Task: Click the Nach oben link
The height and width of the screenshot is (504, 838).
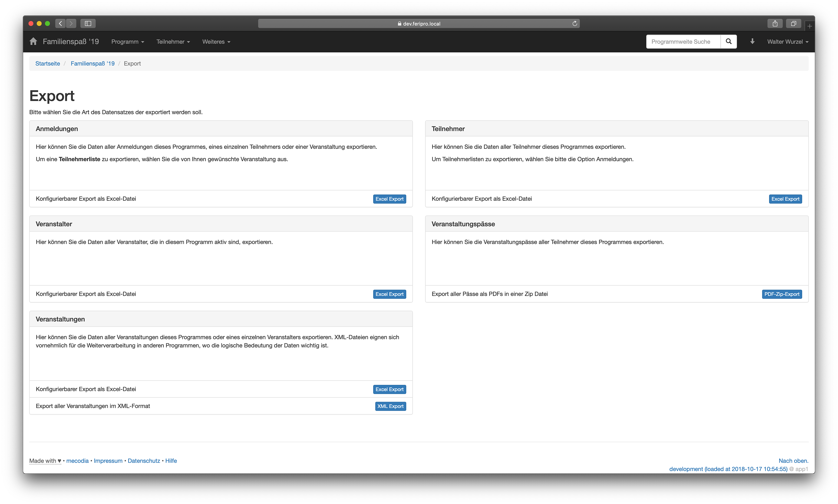Action: point(793,461)
